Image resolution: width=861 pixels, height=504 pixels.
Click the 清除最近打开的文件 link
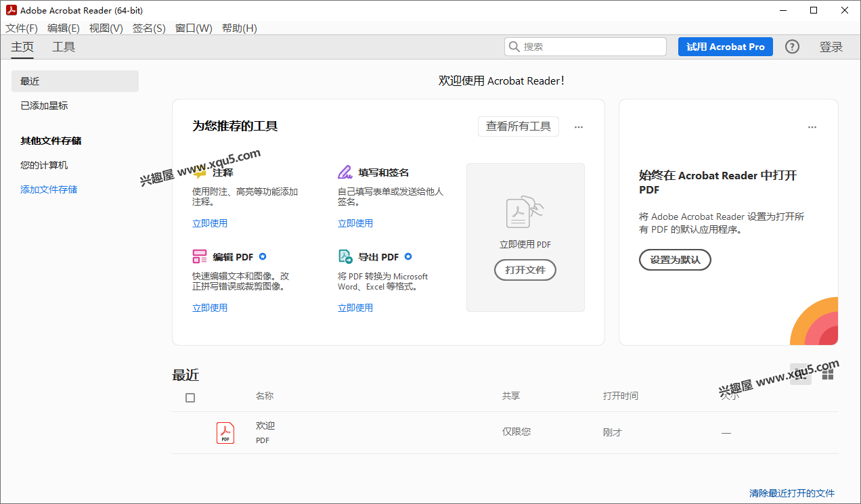pos(792,493)
